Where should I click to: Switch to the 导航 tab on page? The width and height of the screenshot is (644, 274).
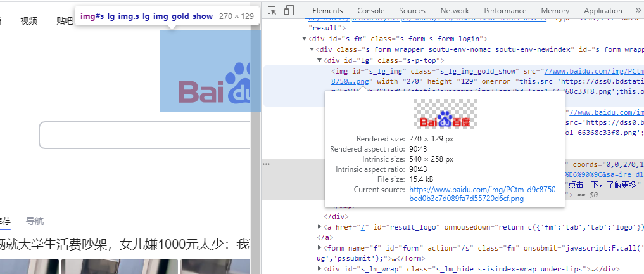[34, 221]
